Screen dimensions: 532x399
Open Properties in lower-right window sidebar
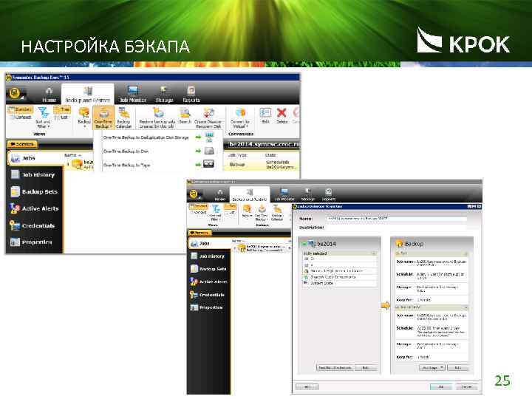click(x=209, y=307)
